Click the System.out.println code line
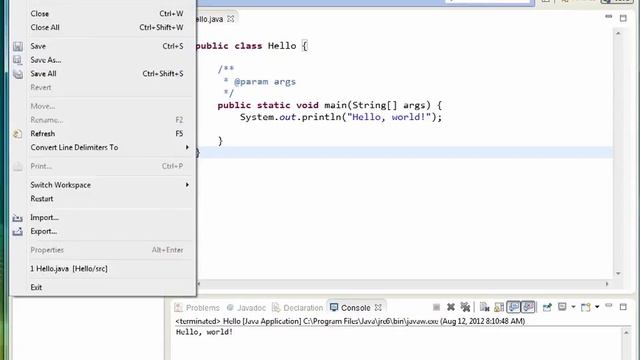640x360 pixels. (341, 117)
